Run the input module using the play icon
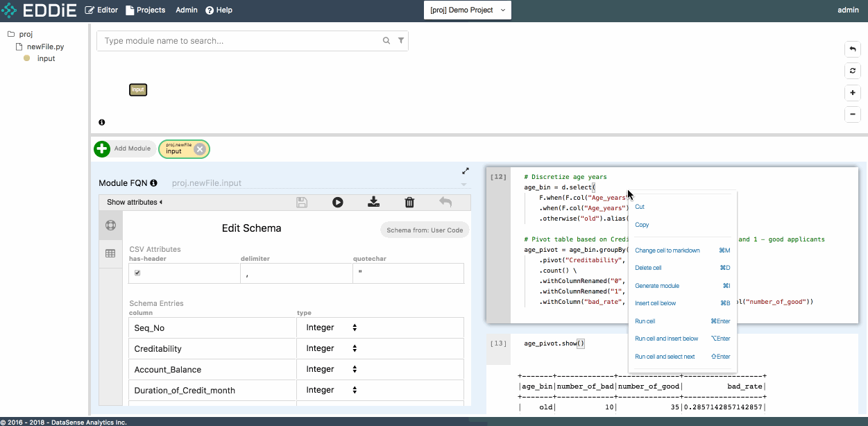 tap(338, 202)
